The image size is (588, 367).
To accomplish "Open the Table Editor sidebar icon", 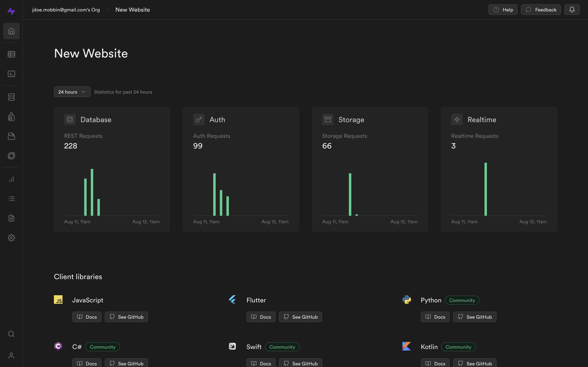I will click(11, 54).
